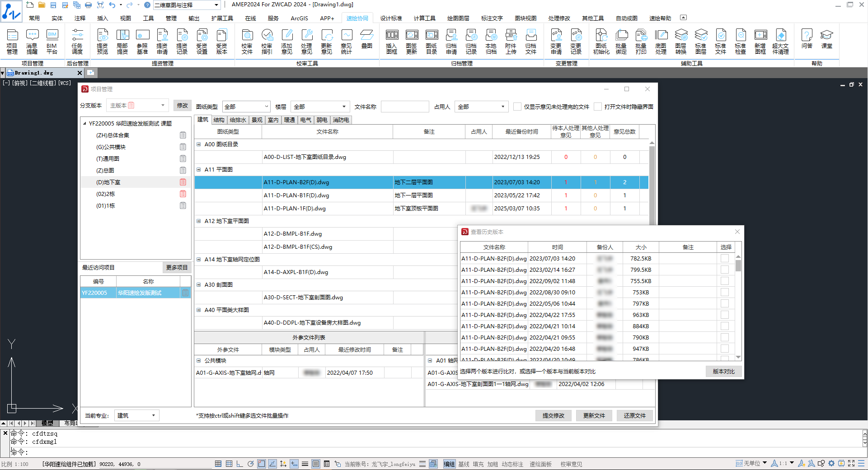
Task: Open the 分支版本 主版本 dropdown
Action: coord(138,106)
